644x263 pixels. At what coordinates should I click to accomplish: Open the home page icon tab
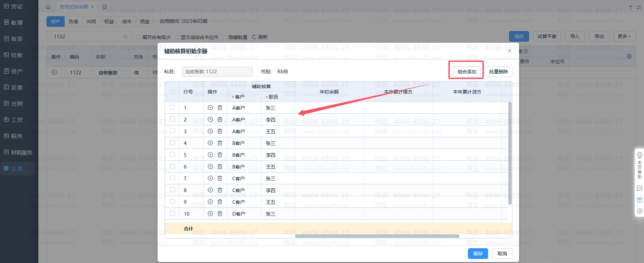coord(48,7)
